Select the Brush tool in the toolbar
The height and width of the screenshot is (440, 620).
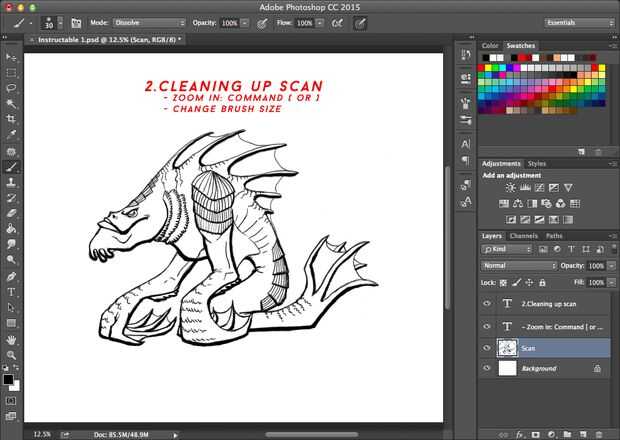tap(12, 168)
